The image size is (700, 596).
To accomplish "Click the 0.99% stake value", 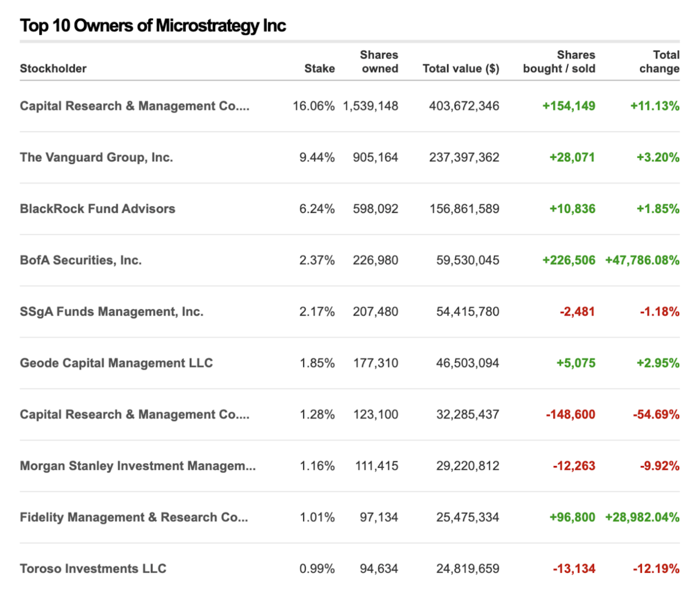I will pyautogui.click(x=317, y=569).
